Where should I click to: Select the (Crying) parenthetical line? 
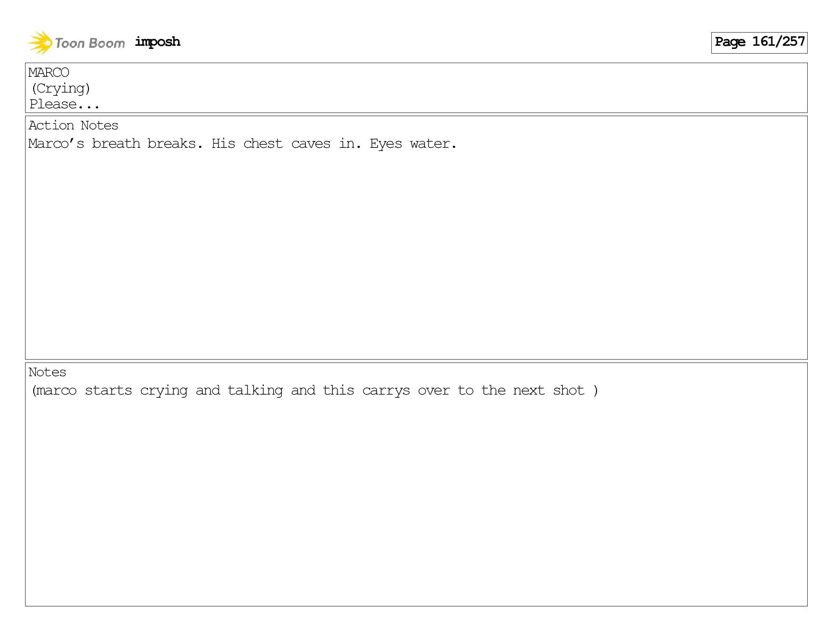pyautogui.click(x=61, y=88)
